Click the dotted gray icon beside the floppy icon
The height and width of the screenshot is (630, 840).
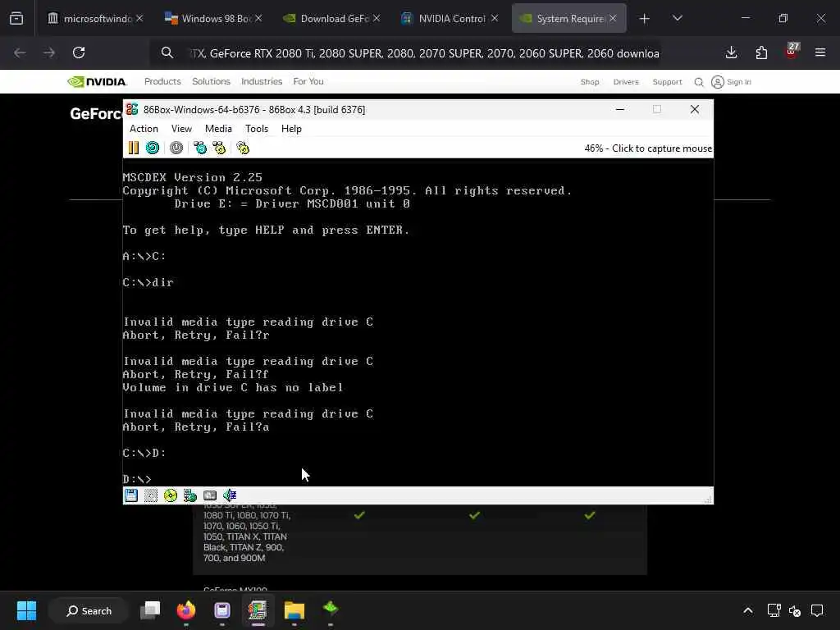tap(151, 495)
